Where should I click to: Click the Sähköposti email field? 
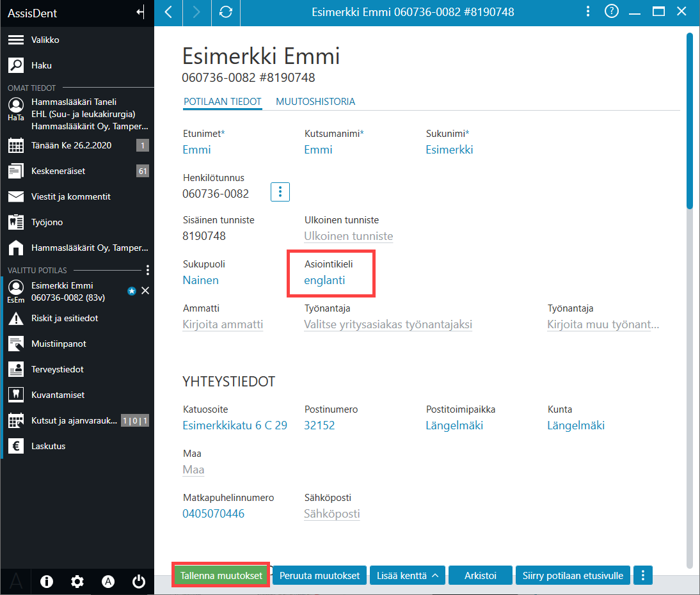coord(331,514)
